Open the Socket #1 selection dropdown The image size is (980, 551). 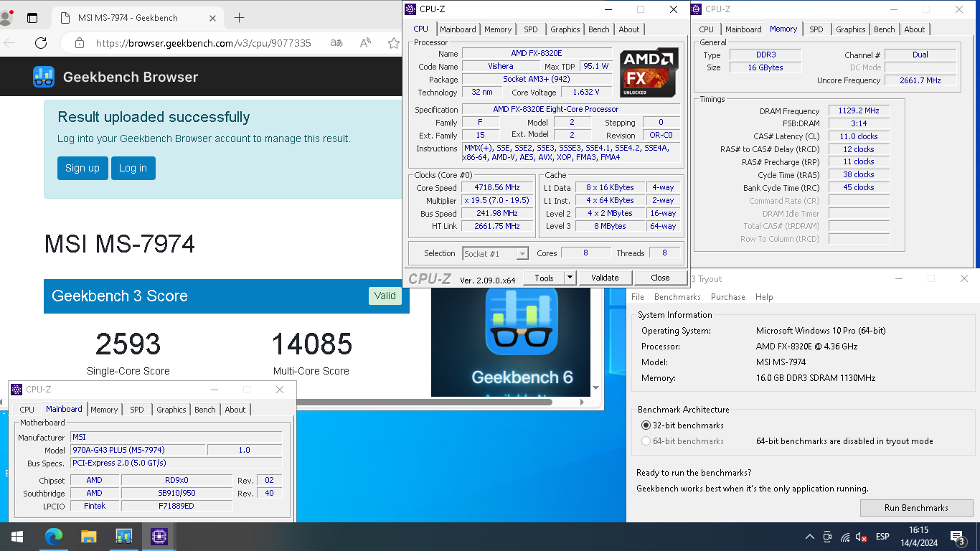(495, 253)
